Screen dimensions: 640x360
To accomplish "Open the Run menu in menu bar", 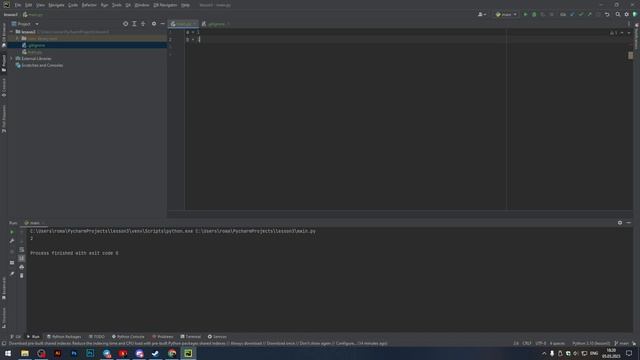I will click(104, 5).
